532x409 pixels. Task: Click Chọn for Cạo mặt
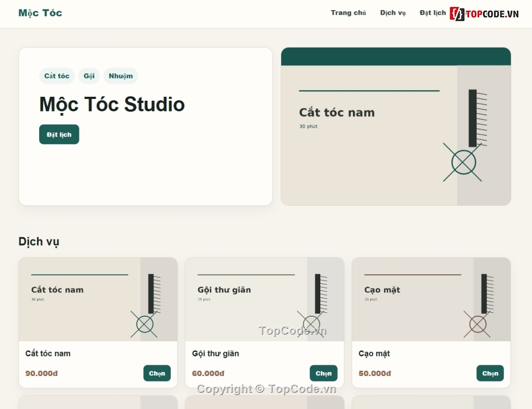pos(490,373)
